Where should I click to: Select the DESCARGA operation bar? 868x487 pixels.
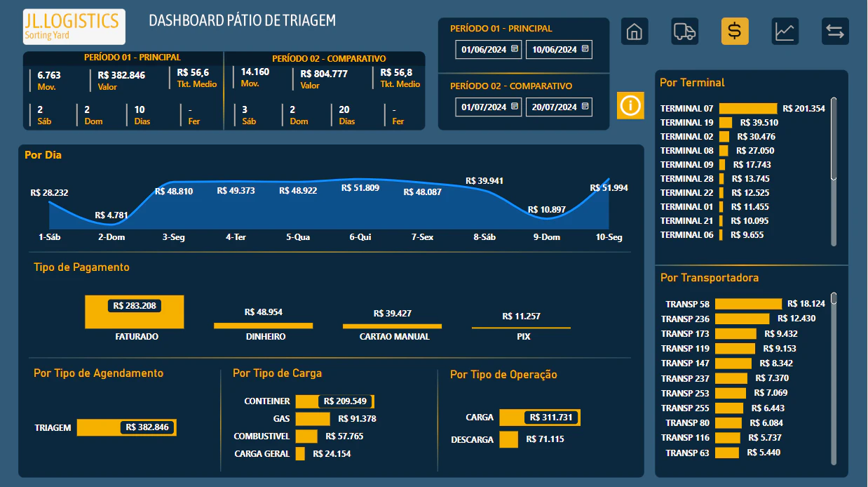click(509, 439)
